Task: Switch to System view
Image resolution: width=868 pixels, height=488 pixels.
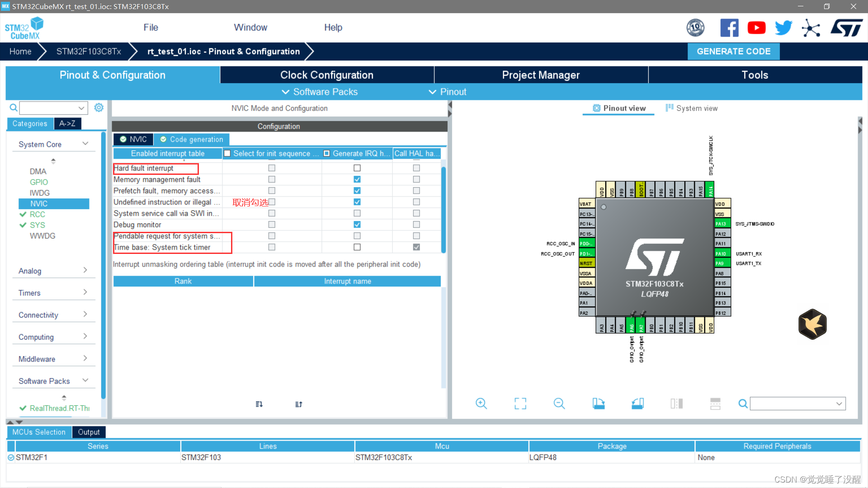Action: click(691, 108)
